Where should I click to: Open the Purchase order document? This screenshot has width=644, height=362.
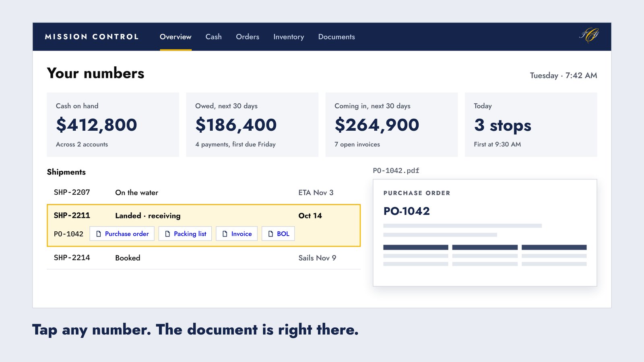pos(122,234)
